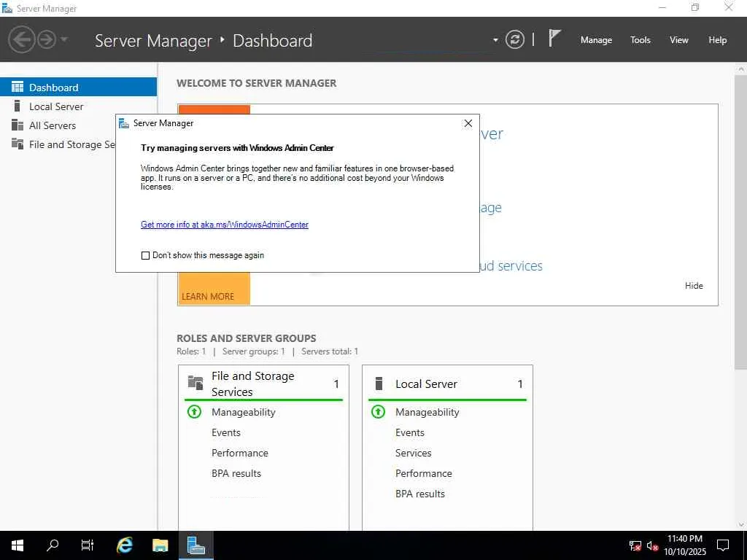Click LEARN MORE in the orange tile
747x560 pixels.
pos(208,296)
